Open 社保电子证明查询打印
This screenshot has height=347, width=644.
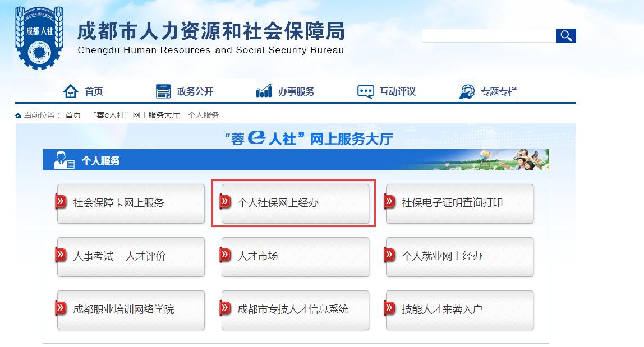[x=459, y=203]
